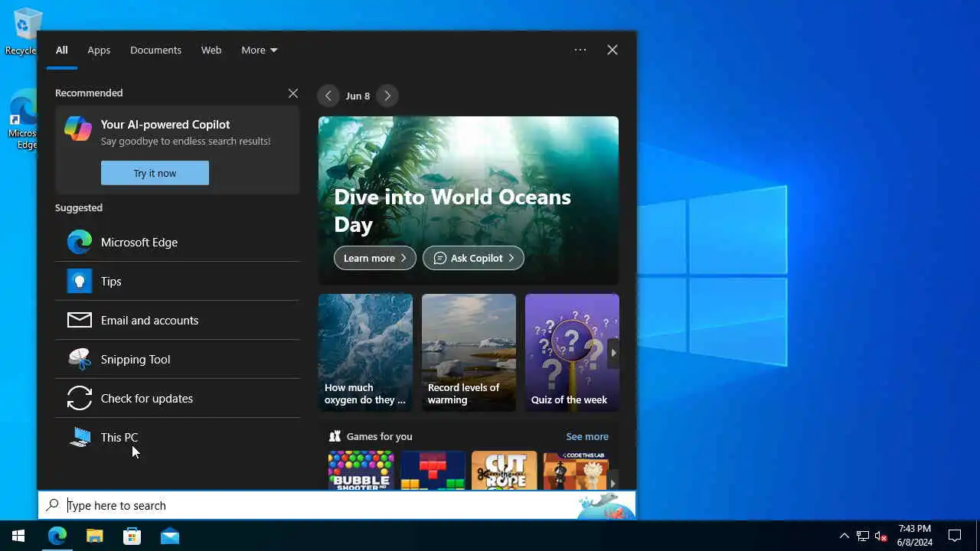Click the Copilot logo in Recommended card
980x551 pixels.
tap(78, 129)
